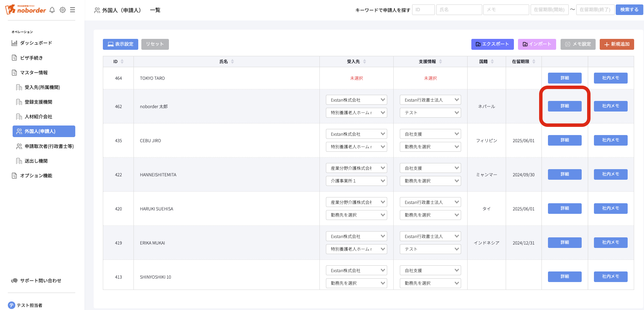Open ダッシュボード in the sidebar
The height and width of the screenshot is (310, 644).
36,43
